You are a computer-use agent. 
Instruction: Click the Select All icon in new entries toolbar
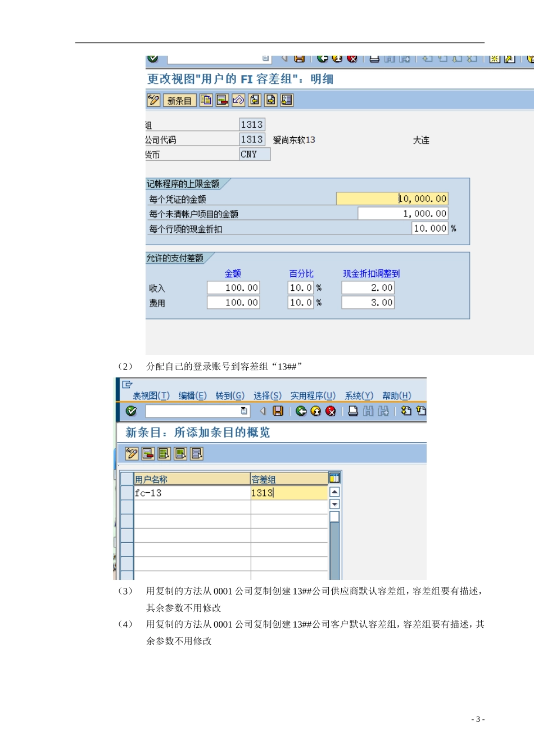coord(164,453)
